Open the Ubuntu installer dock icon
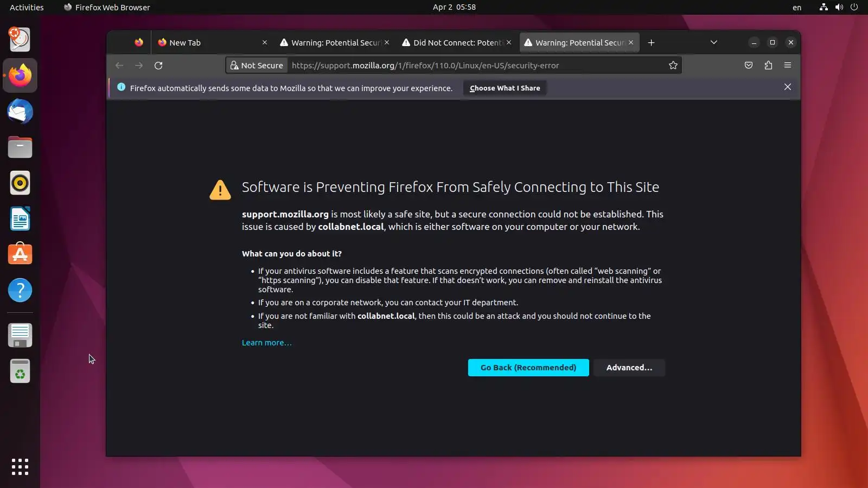This screenshot has height=488, width=868. [x=20, y=40]
